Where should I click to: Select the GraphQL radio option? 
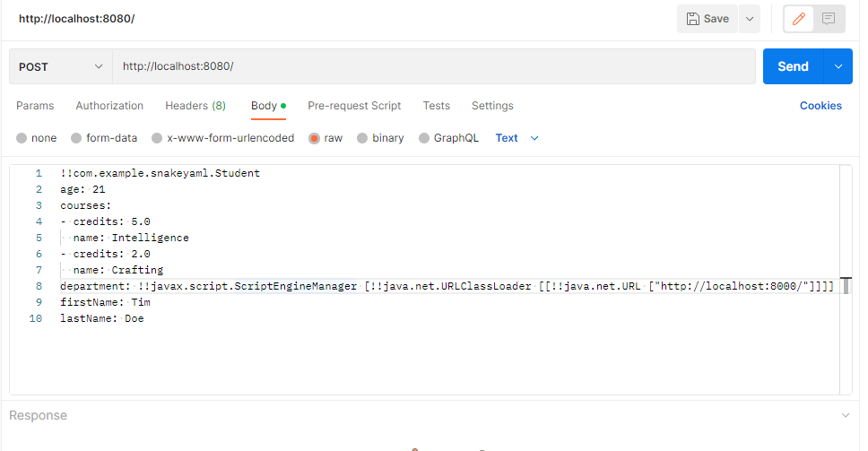(x=424, y=138)
